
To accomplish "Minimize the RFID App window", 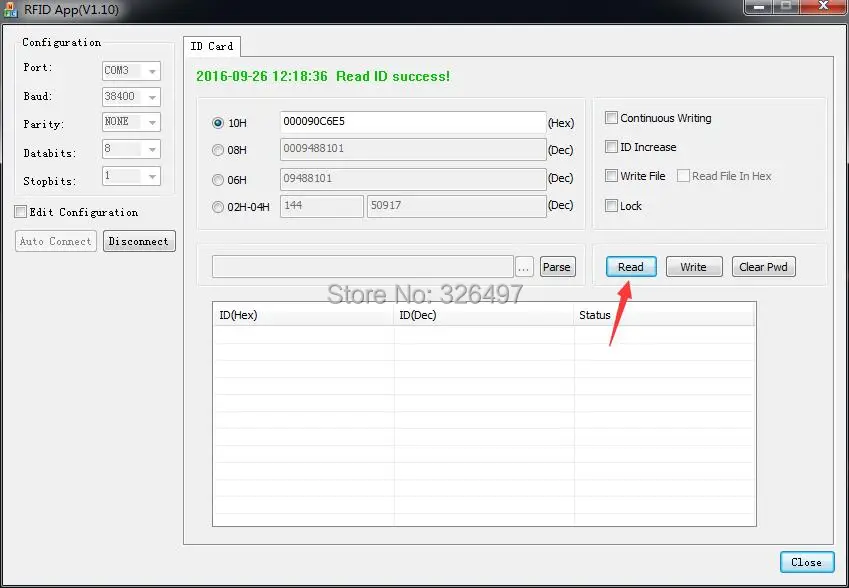I will tap(760, 7).
